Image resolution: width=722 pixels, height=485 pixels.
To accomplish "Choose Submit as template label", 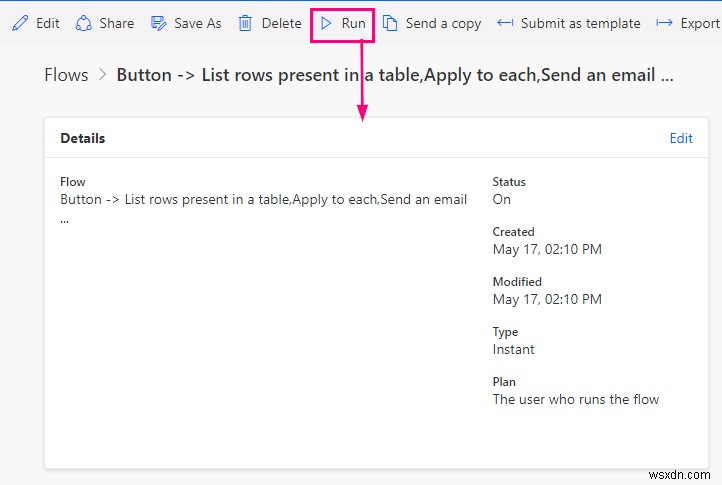I will point(581,23).
